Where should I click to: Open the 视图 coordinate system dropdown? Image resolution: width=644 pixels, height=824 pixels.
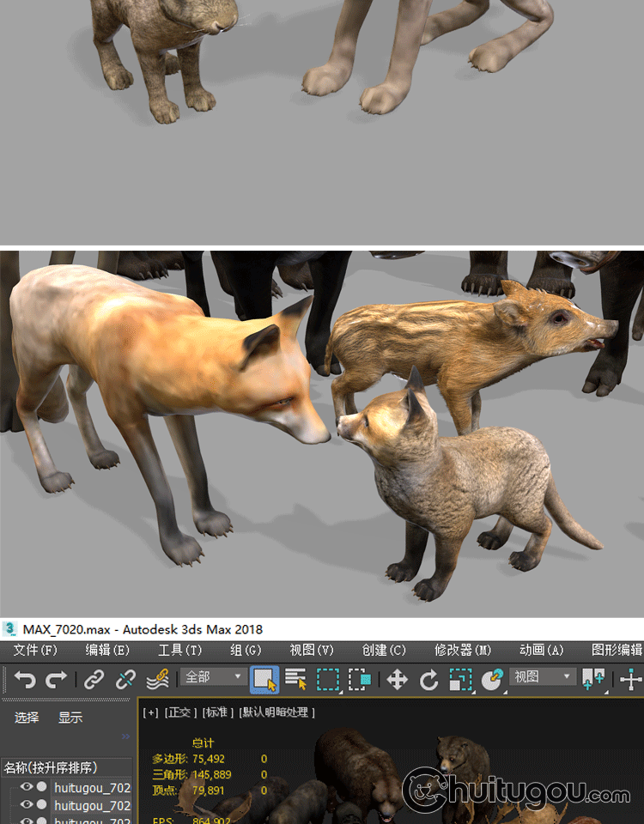[x=543, y=677]
